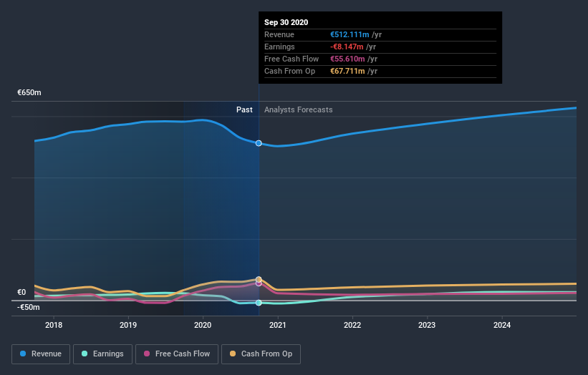This screenshot has height=375, width=588.
Task: Toggle the Cash From Op legend button
Action: click(261, 354)
